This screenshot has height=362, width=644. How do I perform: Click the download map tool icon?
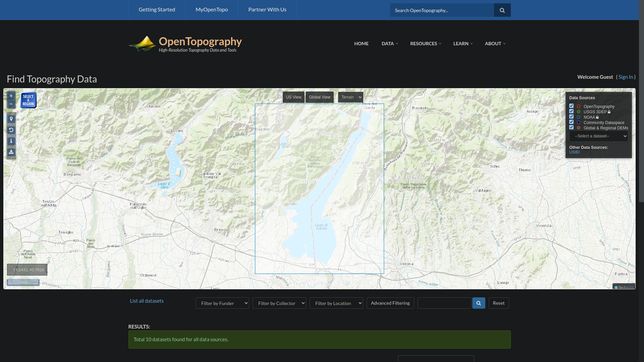coord(11,152)
